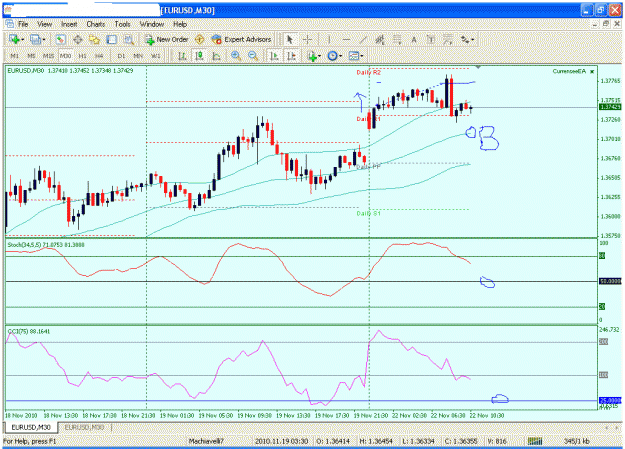Image resolution: width=625 pixels, height=449 pixels.
Task: Open the Terminal panel icon
Action: pyautogui.click(x=112, y=39)
